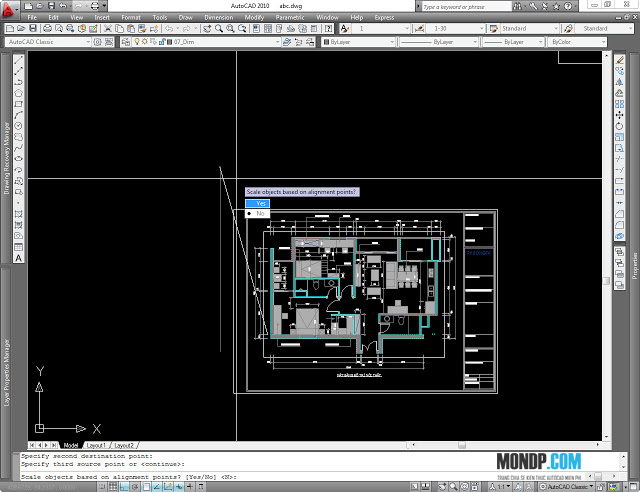Viewport: 640px width, 492px height.
Task: Open the AutoCAD Classic workspace dropdown
Action: (x=48, y=42)
